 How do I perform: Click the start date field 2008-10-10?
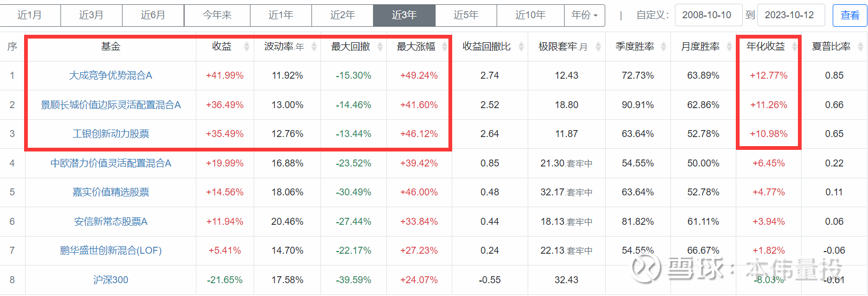click(707, 15)
